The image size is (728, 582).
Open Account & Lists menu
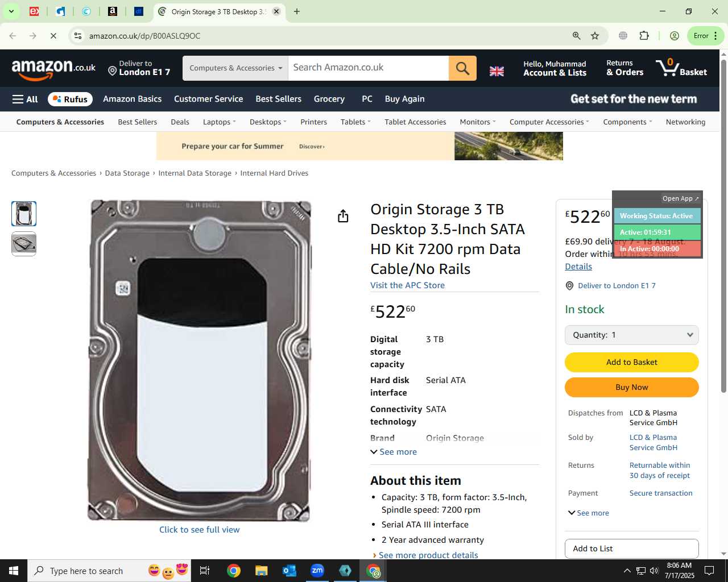point(555,68)
